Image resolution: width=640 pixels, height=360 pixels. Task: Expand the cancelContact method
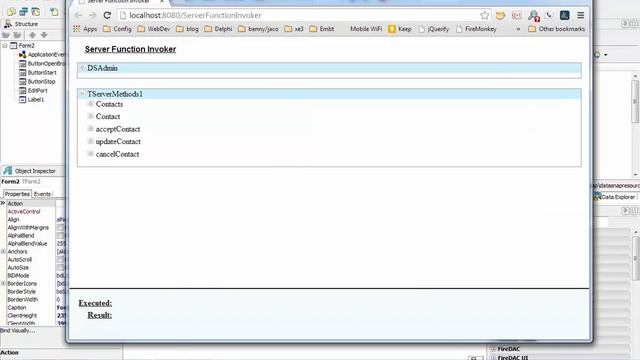click(x=91, y=153)
